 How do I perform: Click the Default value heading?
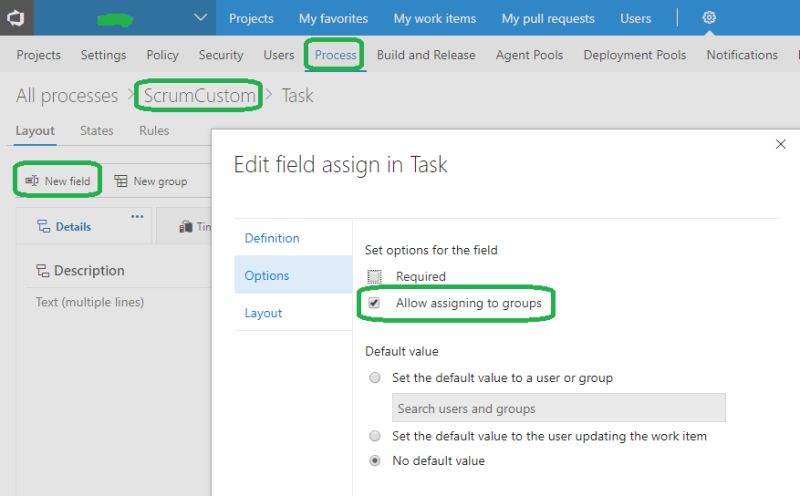click(x=402, y=351)
